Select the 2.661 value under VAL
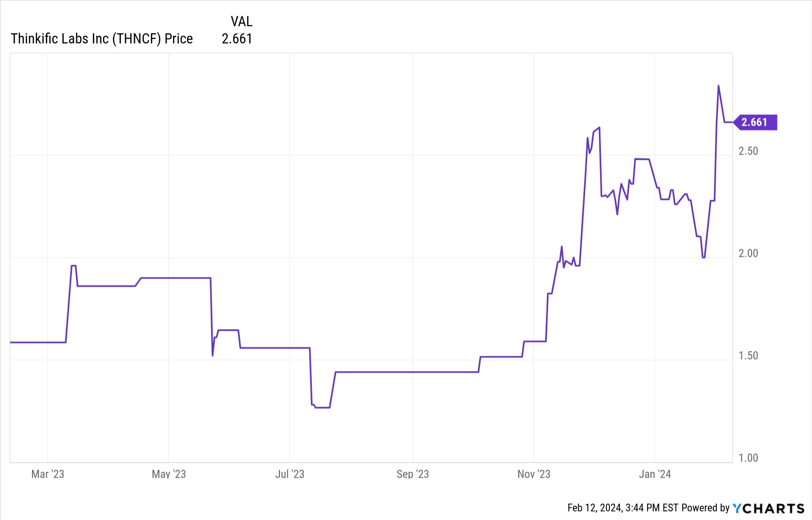 [237, 39]
